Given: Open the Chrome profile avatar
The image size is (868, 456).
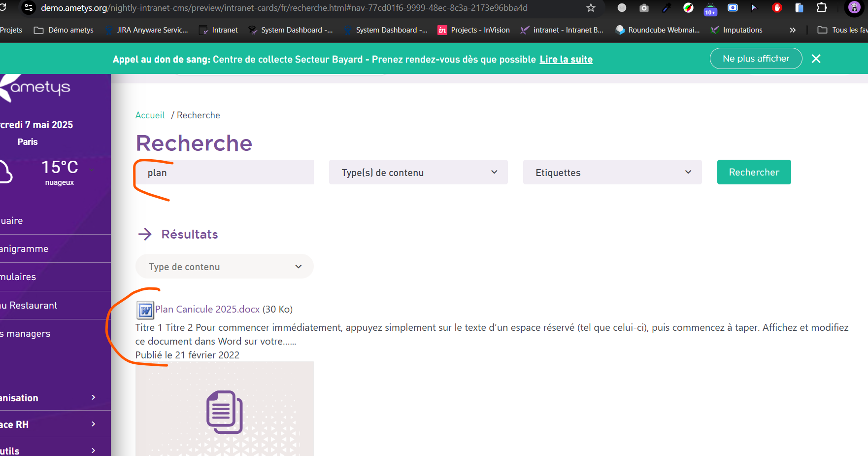Looking at the screenshot, I should (x=854, y=8).
